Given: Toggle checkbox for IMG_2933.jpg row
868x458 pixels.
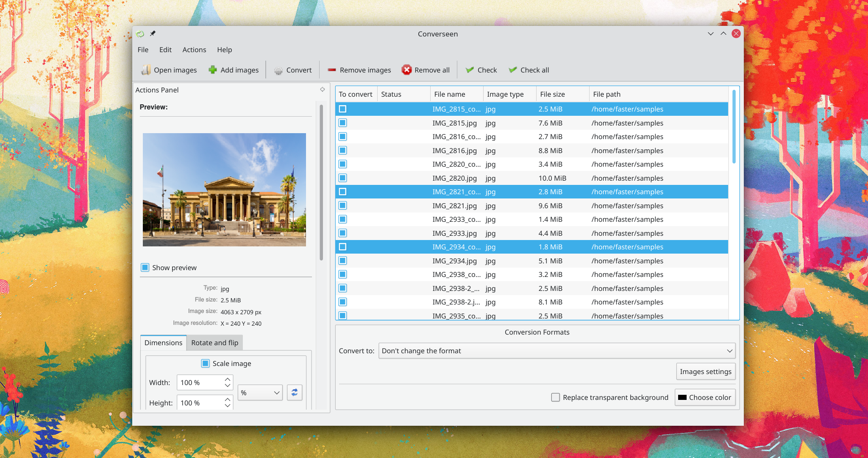Looking at the screenshot, I should pyautogui.click(x=343, y=233).
